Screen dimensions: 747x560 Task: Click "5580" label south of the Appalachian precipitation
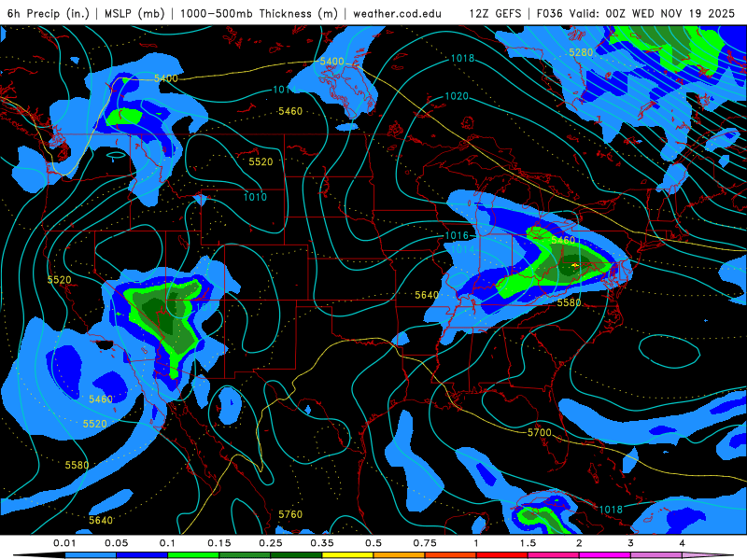click(x=569, y=302)
